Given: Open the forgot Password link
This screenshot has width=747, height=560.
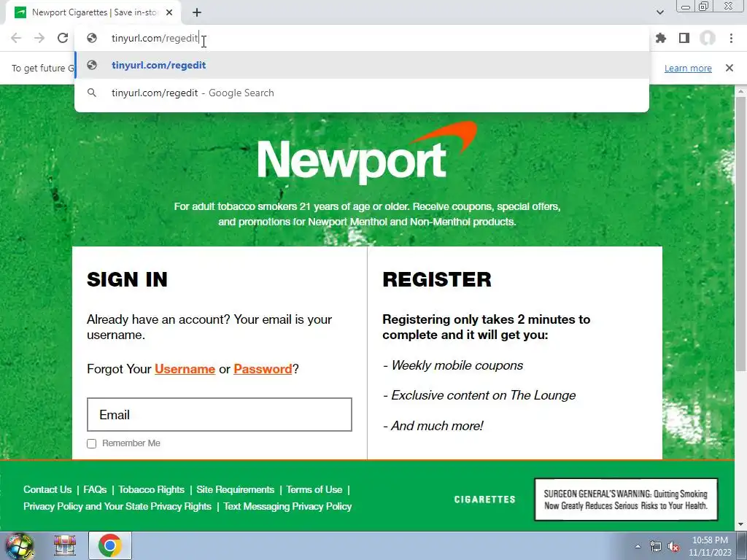Looking at the screenshot, I should click(x=263, y=369).
